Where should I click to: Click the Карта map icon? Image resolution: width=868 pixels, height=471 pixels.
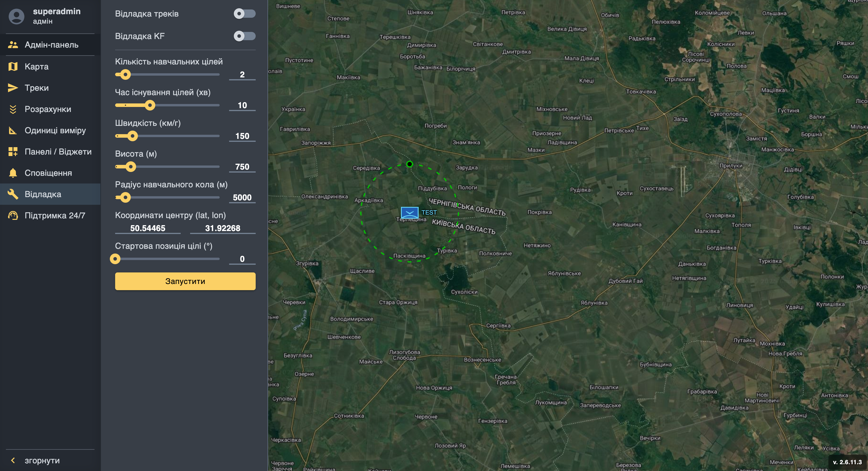[13, 66]
